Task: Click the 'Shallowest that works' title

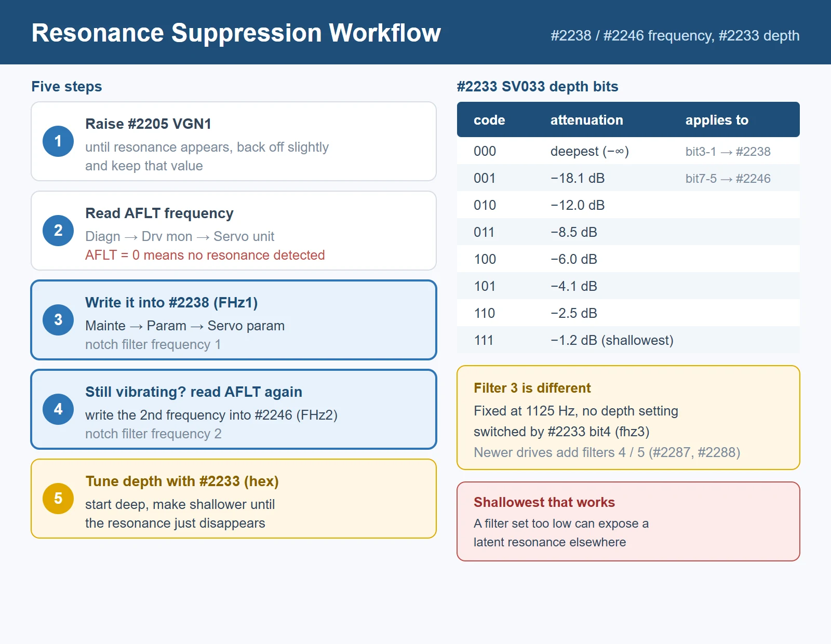Action: pyautogui.click(x=544, y=502)
